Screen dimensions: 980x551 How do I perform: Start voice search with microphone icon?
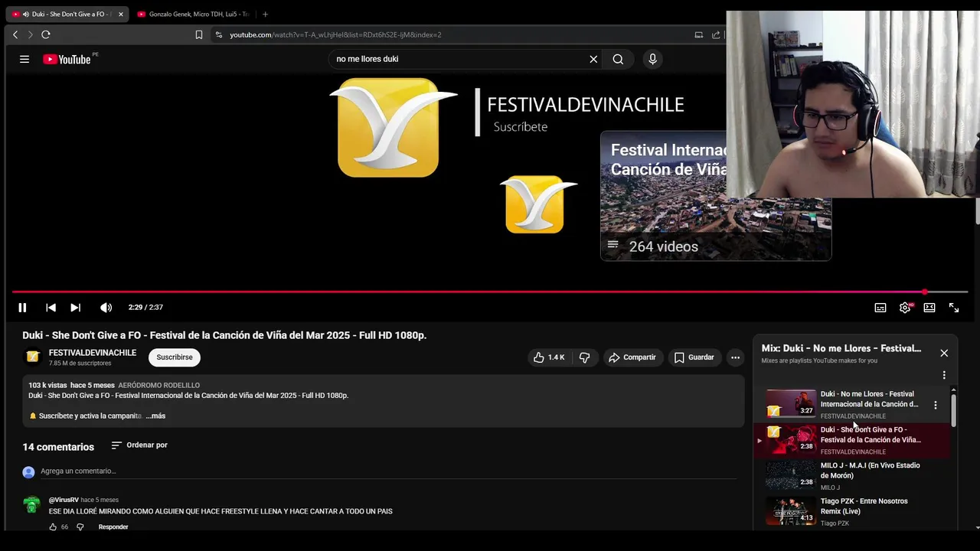point(652,59)
